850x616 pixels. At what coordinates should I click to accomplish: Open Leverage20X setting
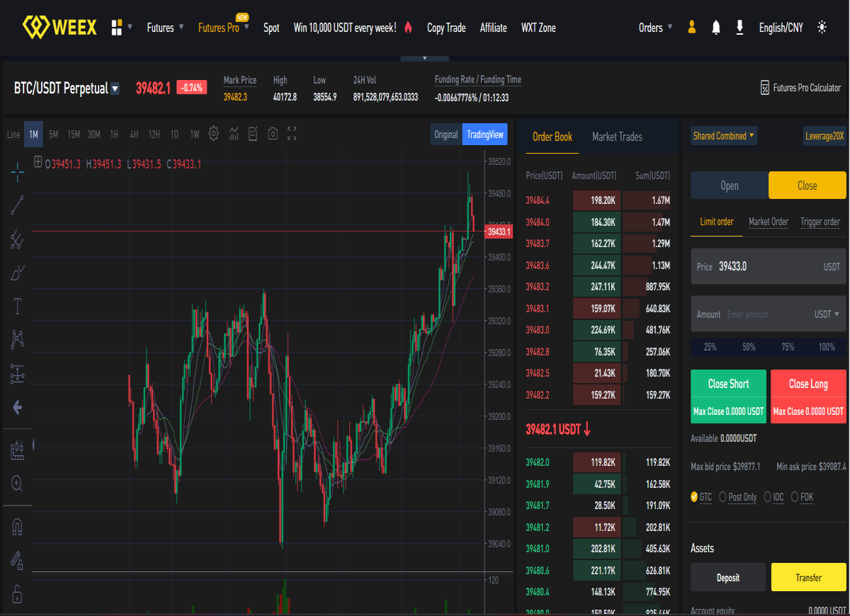[x=824, y=136]
